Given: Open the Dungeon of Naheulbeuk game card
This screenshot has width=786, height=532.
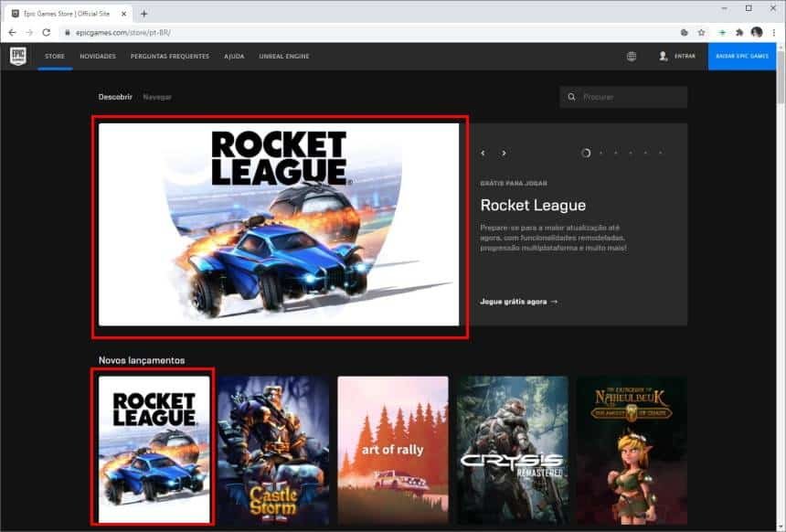Looking at the screenshot, I should pos(632,451).
